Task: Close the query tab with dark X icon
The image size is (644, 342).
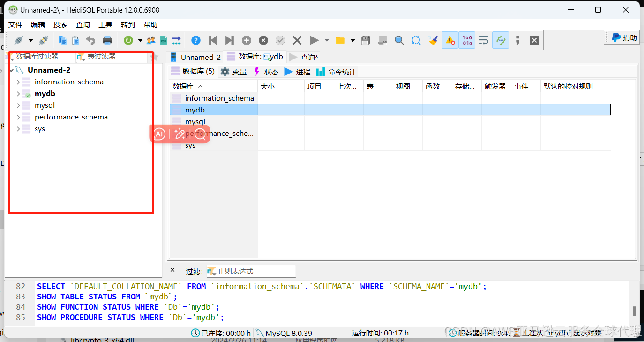Action: [534, 40]
